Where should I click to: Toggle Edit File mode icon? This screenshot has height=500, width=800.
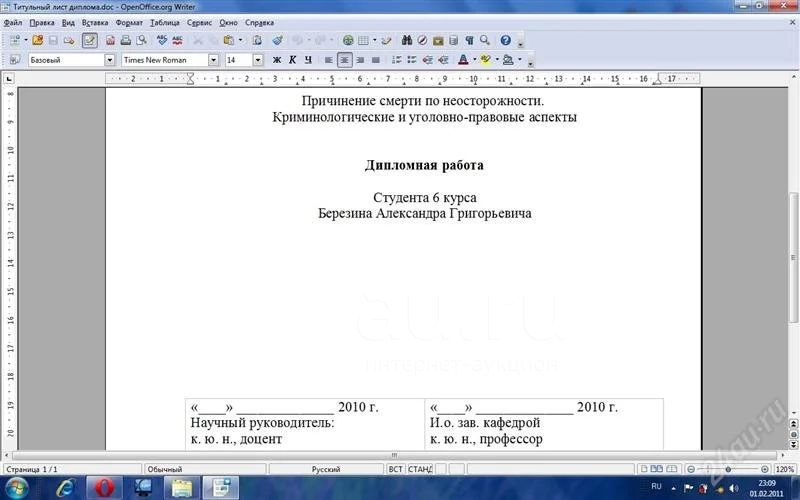click(x=90, y=40)
